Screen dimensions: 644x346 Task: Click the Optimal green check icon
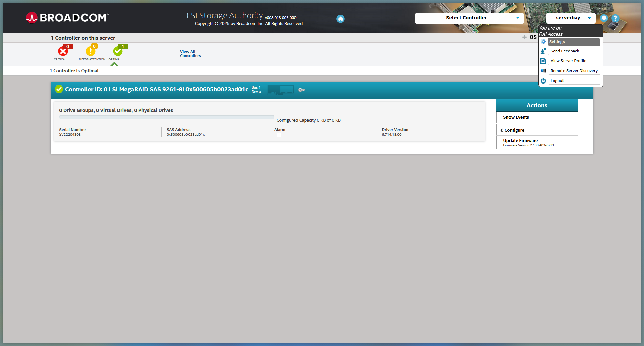click(118, 51)
